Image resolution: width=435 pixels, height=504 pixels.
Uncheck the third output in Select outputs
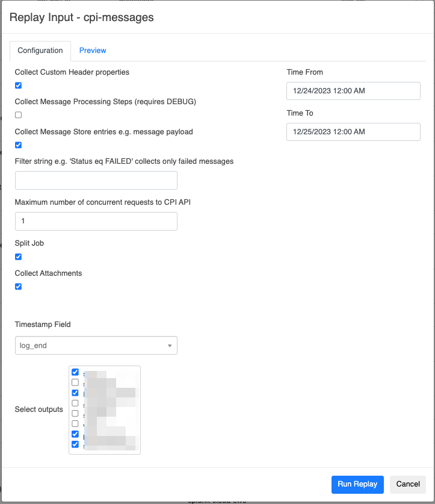tap(75, 393)
